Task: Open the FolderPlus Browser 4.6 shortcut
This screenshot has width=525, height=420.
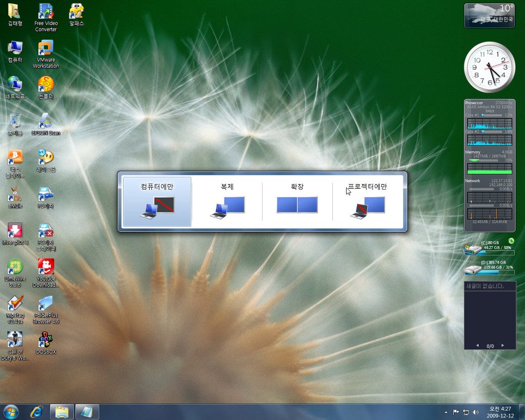Action: coord(46,304)
